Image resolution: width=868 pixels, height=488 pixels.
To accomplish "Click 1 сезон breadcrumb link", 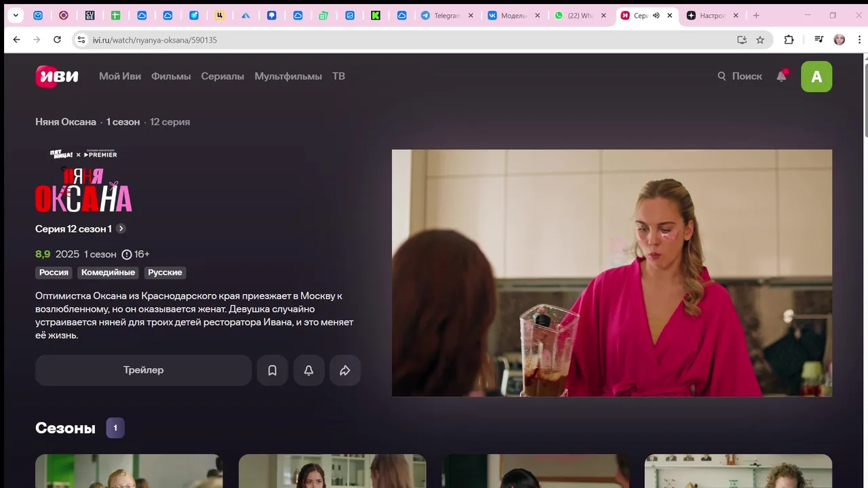I will [x=123, y=122].
